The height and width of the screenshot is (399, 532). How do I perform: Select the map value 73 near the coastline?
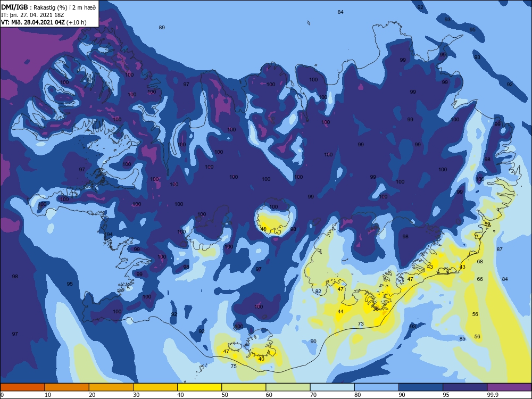pos(361,323)
